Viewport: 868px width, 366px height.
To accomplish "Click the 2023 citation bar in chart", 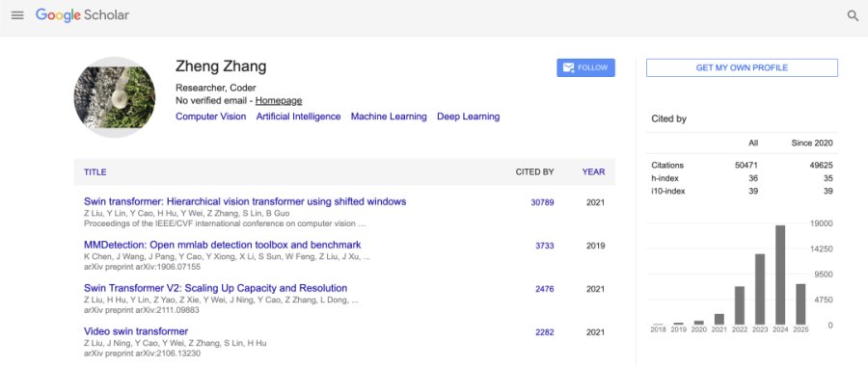I will pos(760,289).
